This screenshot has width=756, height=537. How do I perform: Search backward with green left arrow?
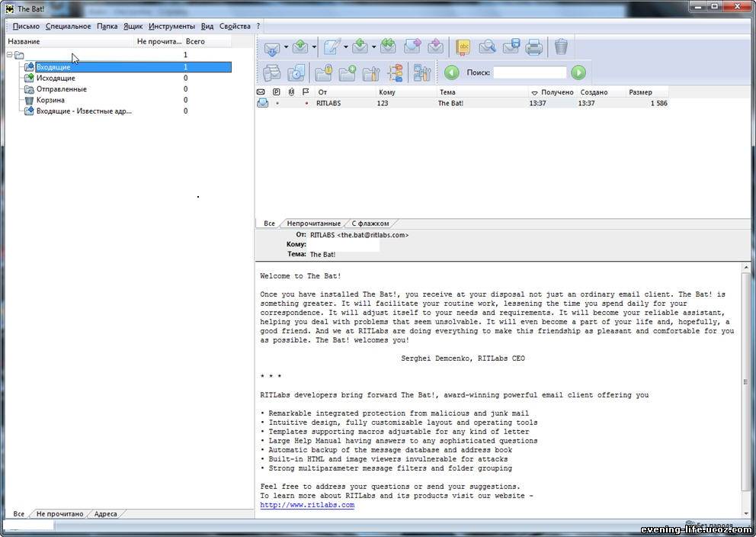coord(451,72)
